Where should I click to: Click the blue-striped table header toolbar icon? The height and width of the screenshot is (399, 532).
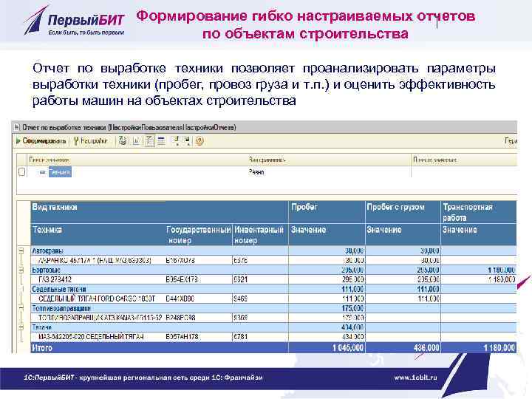click(162, 141)
